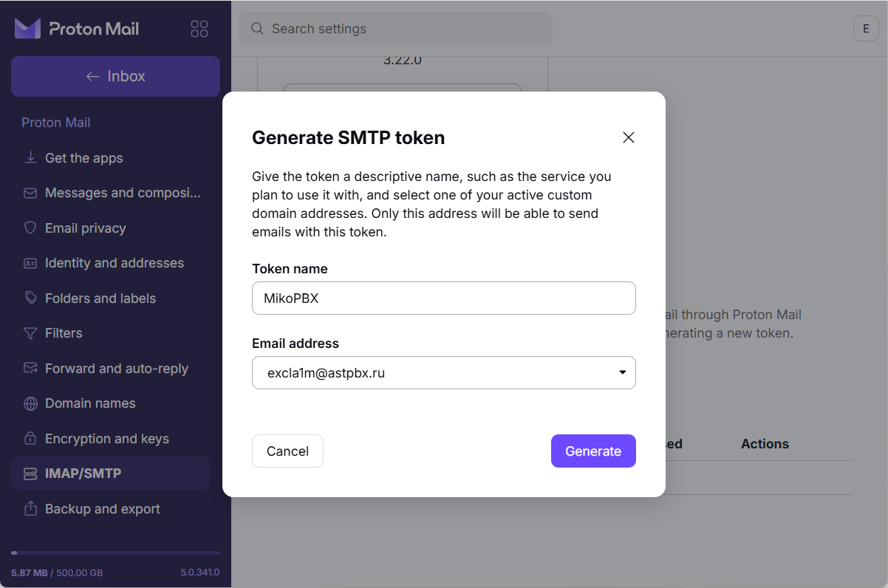Click the Proton Mail logo icon
The image size is (888, 588).
27,29
